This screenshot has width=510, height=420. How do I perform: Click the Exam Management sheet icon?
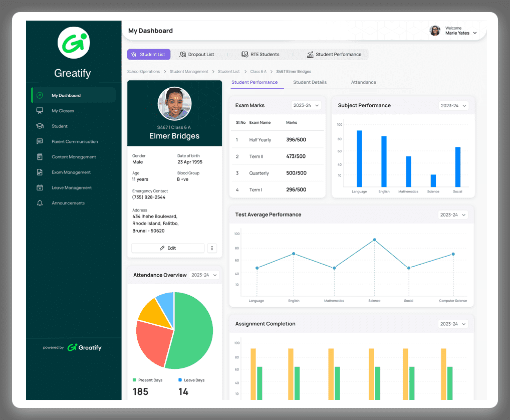(40, 172)
